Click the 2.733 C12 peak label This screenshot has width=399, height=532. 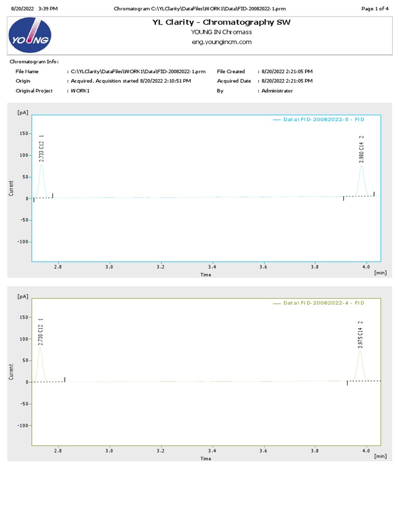(x=42, y=148)
